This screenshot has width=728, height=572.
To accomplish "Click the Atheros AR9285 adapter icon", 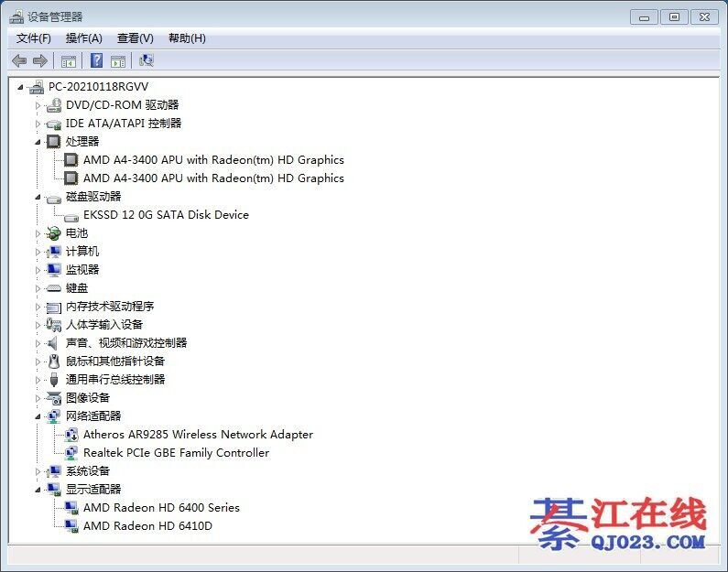I will (x=71, y=435).
